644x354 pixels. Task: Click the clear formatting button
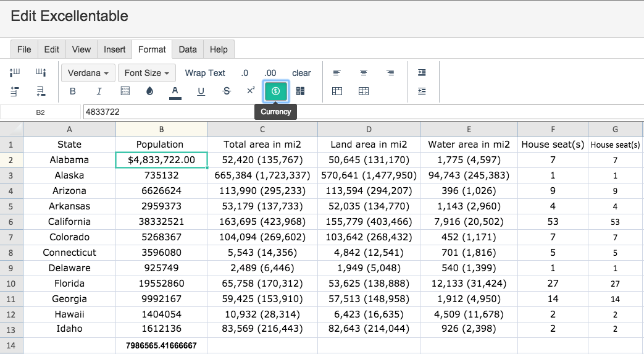tap(301, 73)
